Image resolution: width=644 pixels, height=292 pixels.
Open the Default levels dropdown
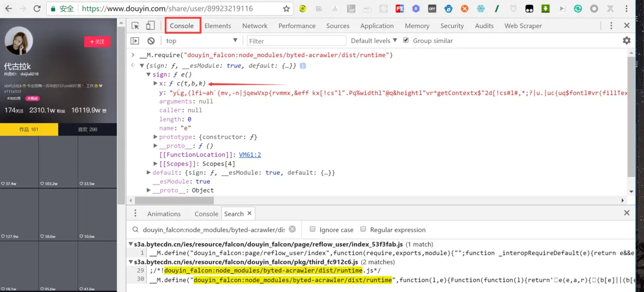[x=374, y=40]
